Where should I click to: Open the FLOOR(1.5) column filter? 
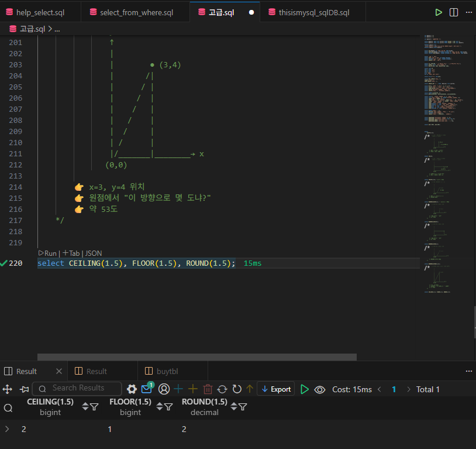pos(168,407)
